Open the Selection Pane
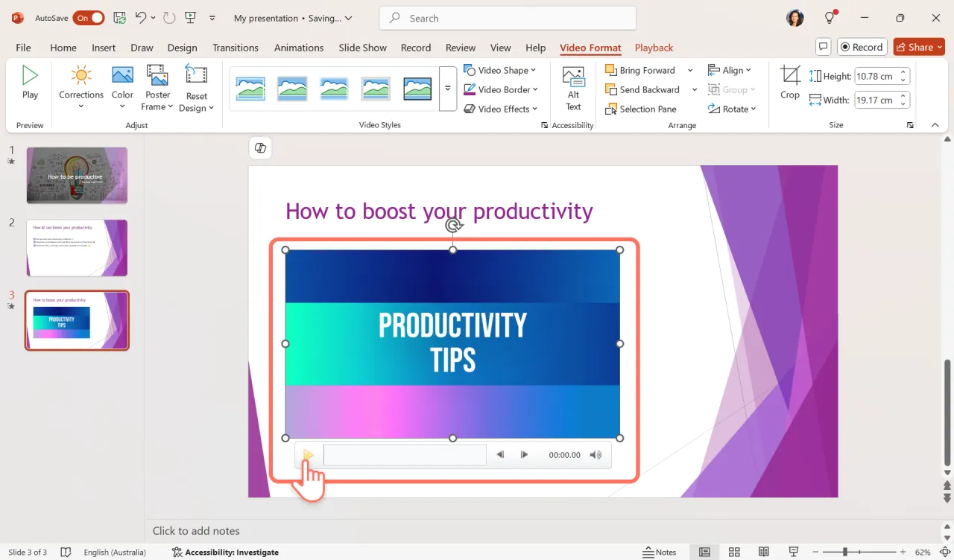 (641, 109)
